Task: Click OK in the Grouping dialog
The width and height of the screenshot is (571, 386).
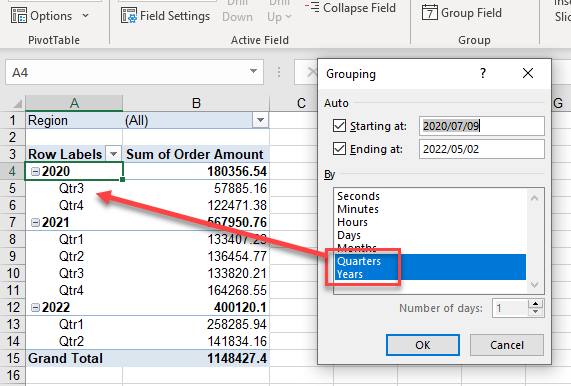Action: click(x=423, y=345)
